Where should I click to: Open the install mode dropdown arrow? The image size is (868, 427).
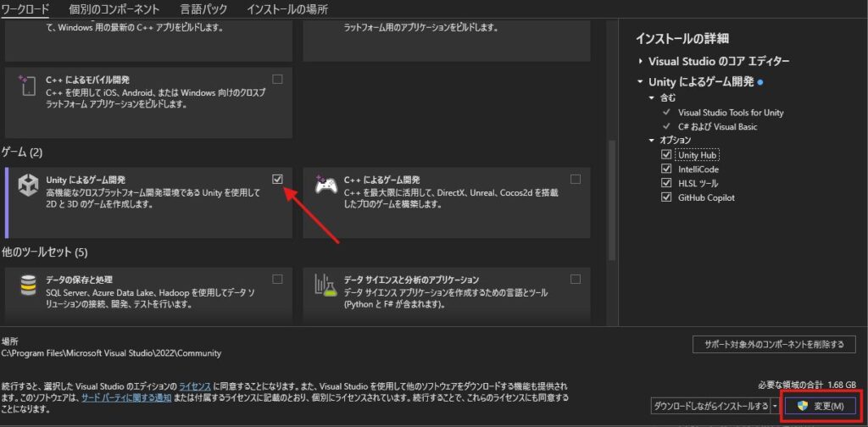click(775, 406)
